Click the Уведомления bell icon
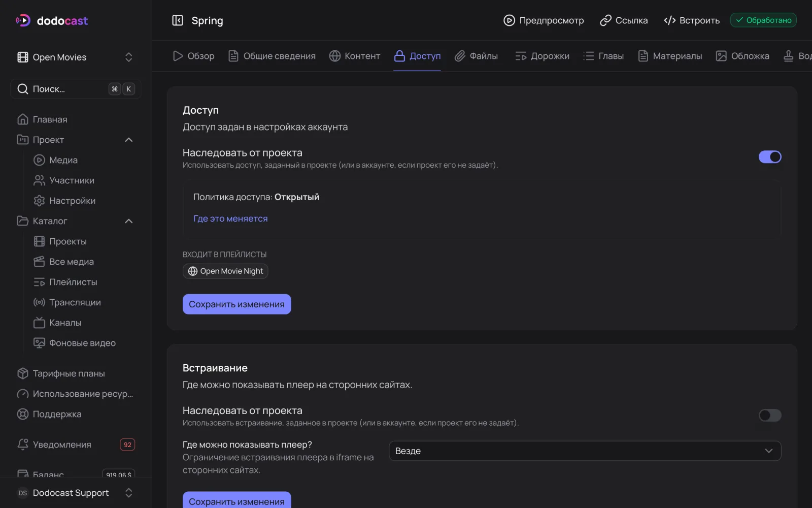Viewport: 812px width, 508px height. (x=23, y=444)
